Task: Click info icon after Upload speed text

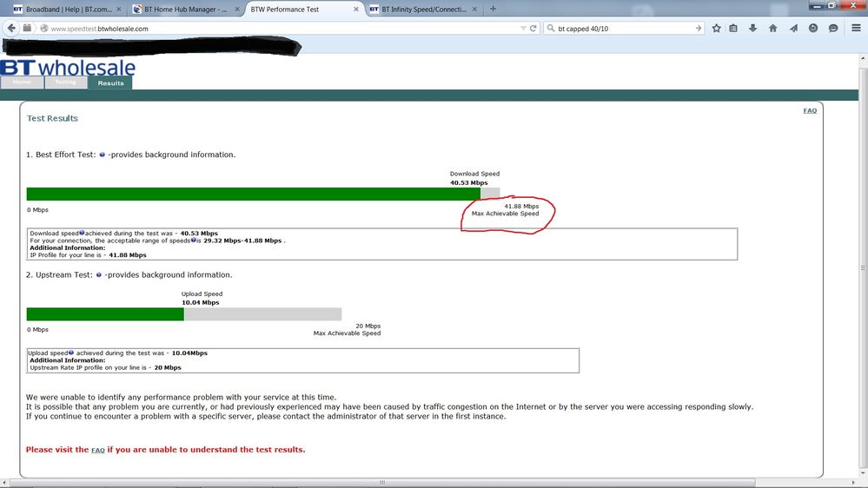Action: coord(71,353)
